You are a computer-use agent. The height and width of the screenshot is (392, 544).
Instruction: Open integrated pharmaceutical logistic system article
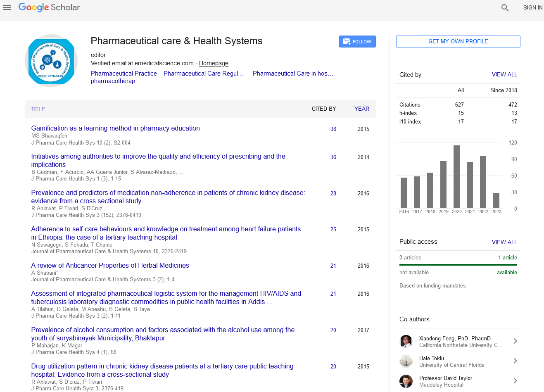point(166,297)
